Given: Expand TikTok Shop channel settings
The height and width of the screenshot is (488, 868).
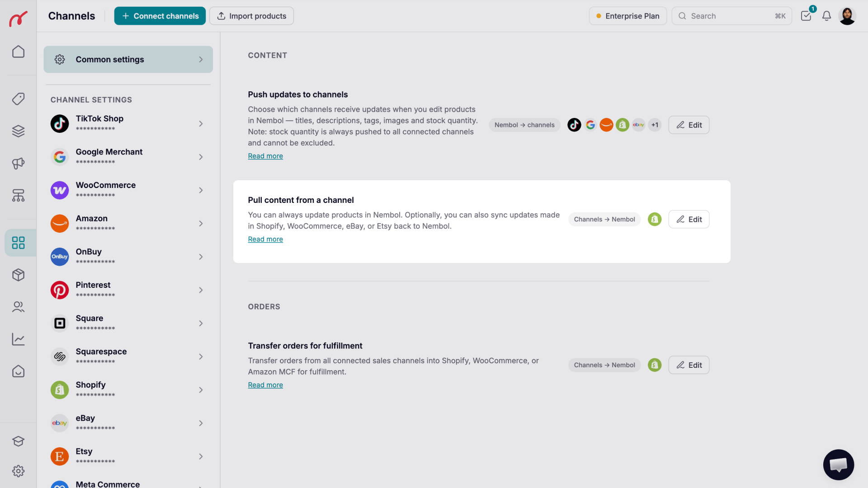Looking at the screenshot, I should pyautogui.click(x=128, y=123).
